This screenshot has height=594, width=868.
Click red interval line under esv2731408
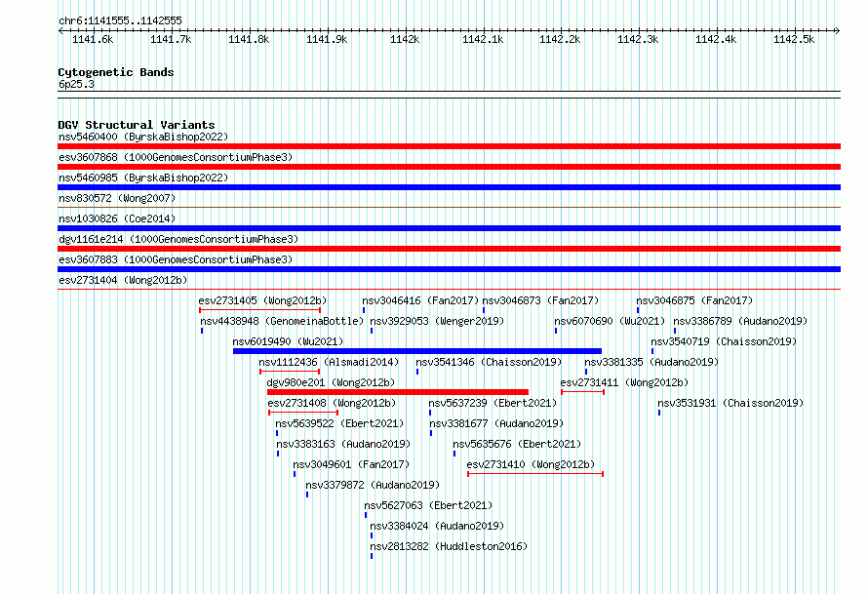(303, 413)
